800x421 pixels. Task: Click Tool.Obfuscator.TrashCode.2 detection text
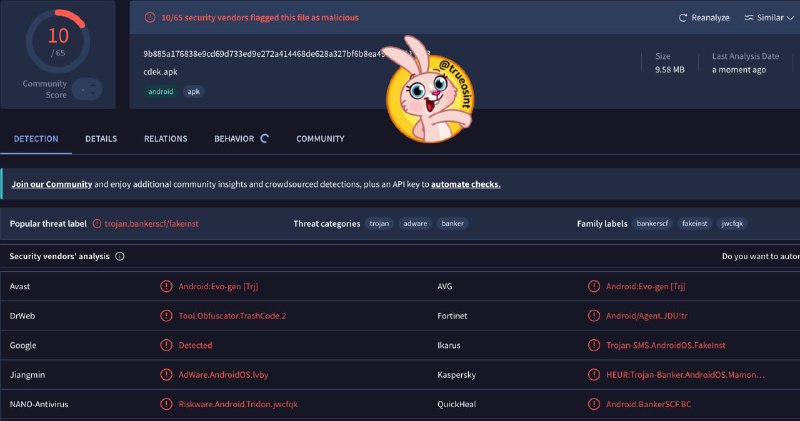click(x=232, y=316)
